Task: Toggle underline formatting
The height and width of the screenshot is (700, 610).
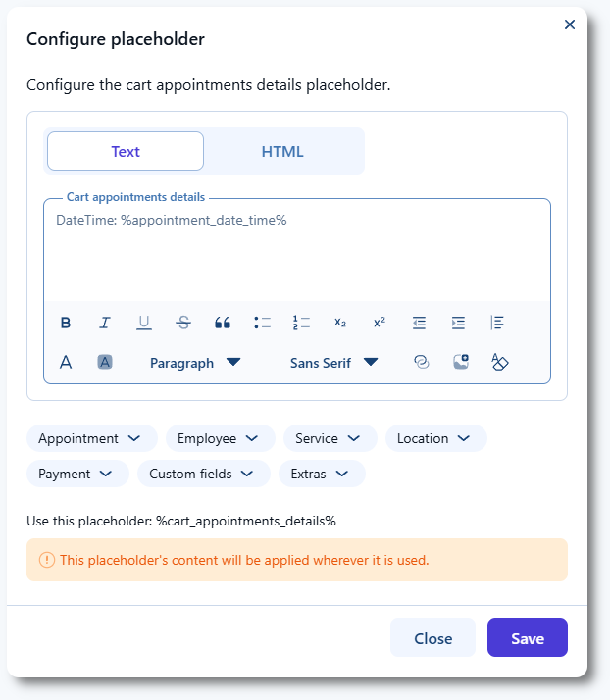Action: [144, 323]
